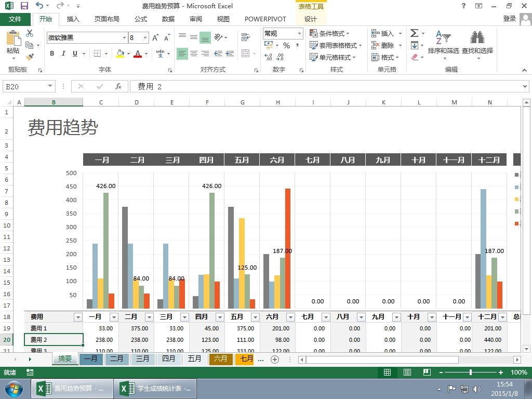This screenshot has height=399, width=532.
Task: Open filter dropdown for 六月 column
Action: pos(290,317)
